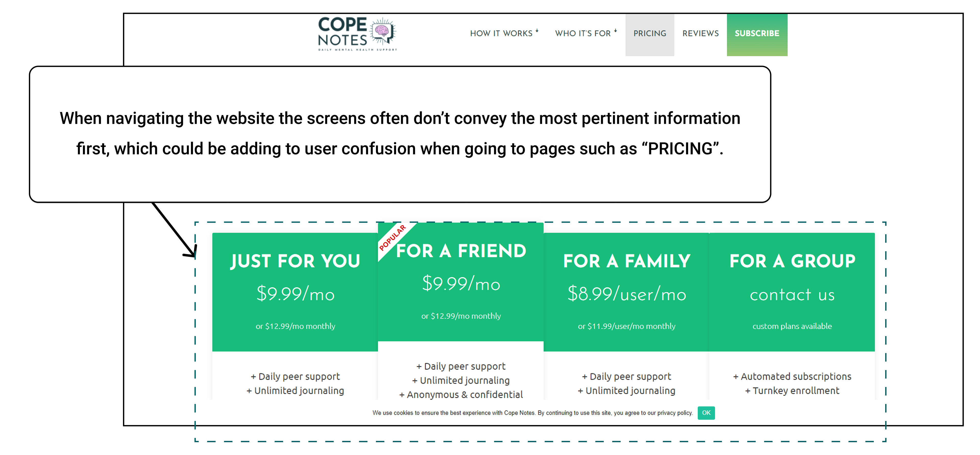
Task: Click the contact us text
Action: (x=792, y=295)
